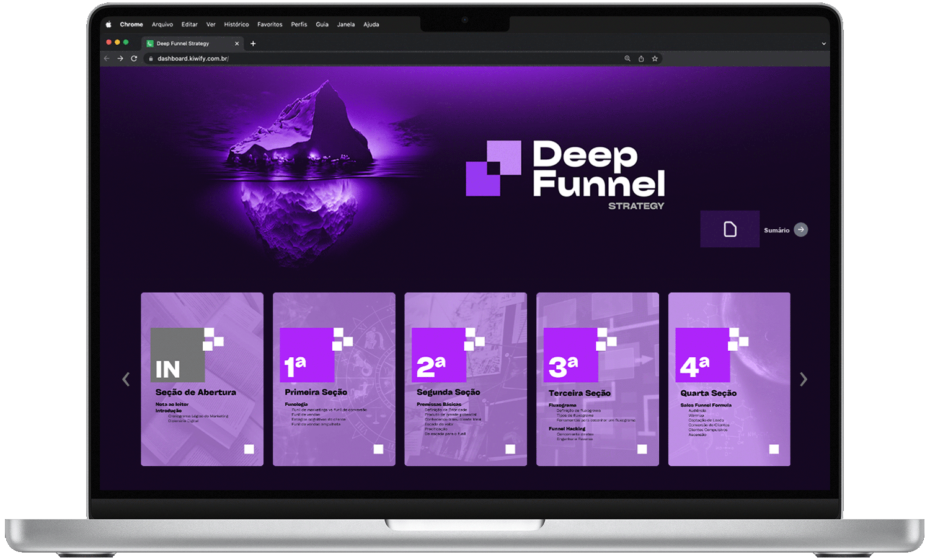The height and width of the screenshot is (560, 930).
Task: Click the "Nota ao leitor" text
Action: 172,404
